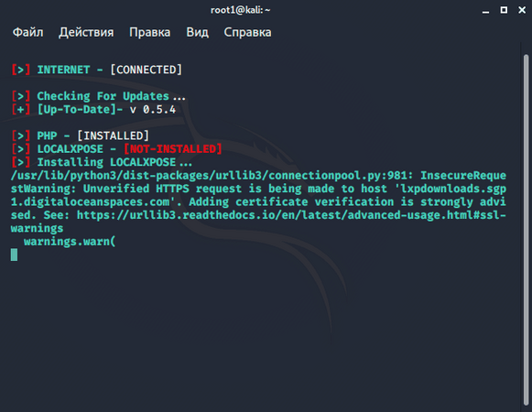
Task: Maximize the terminal window
Action: click(504, 10)
